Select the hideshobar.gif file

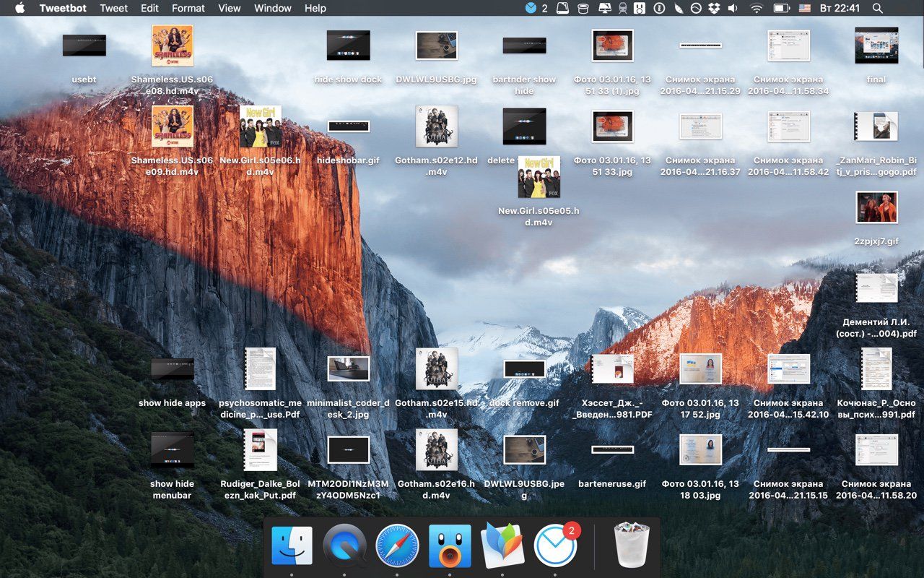click(349, 126)
